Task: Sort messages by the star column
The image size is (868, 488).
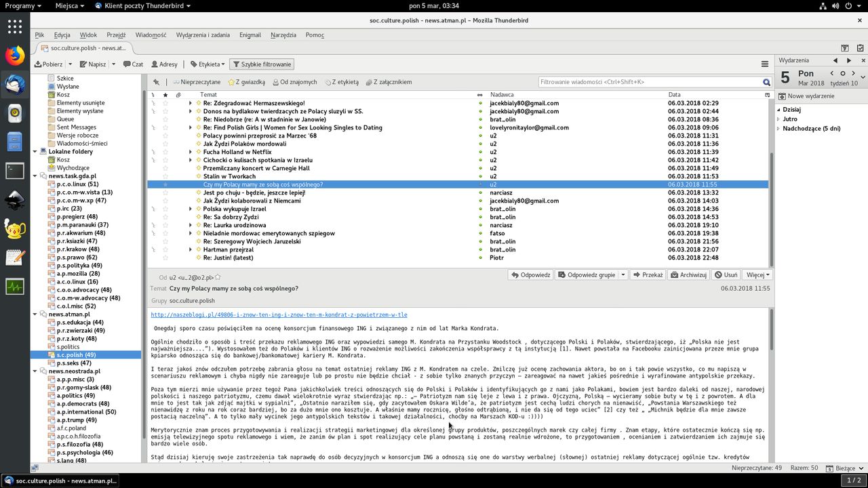Action: [x=165, y=95]
